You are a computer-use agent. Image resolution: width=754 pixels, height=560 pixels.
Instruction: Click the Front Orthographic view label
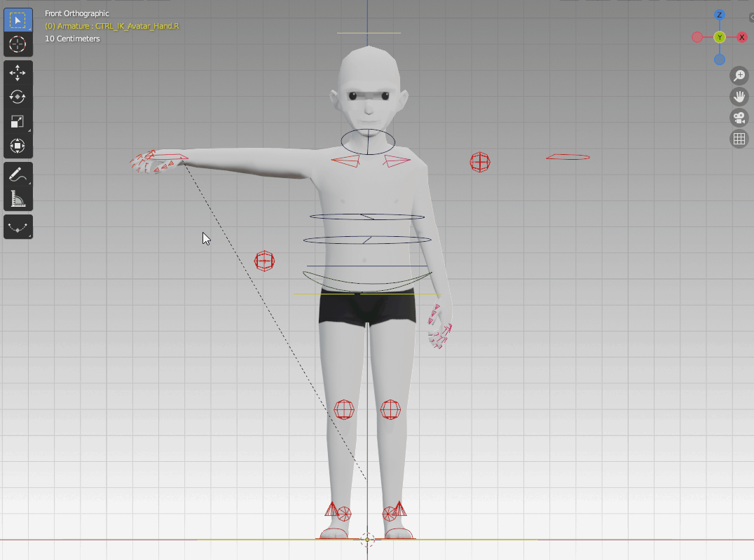click(x=77, y=13)
